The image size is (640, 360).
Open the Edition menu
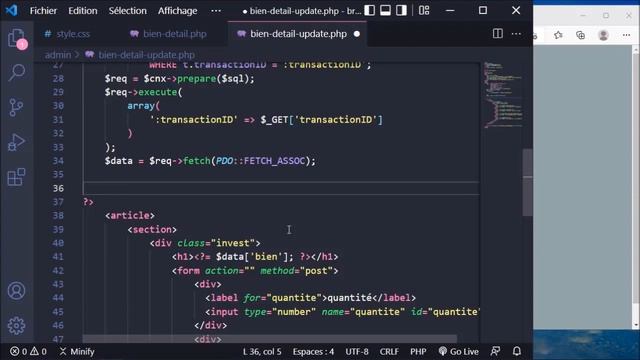82,11
